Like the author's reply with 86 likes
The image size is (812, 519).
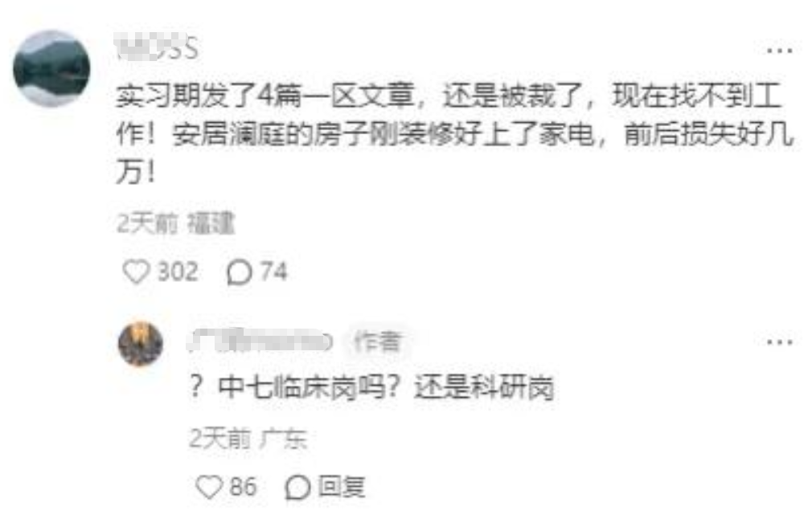pyautogui.click(x=209, y=487)
